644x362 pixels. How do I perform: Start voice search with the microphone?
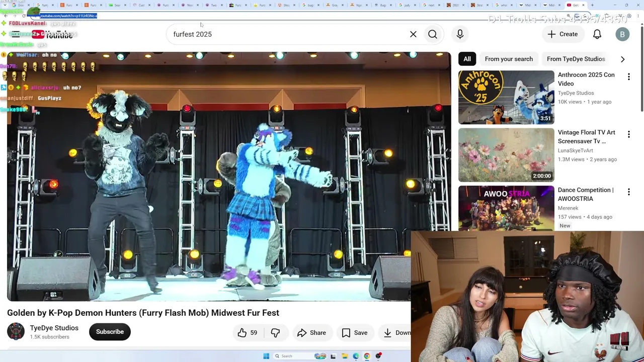click(460, 34)
